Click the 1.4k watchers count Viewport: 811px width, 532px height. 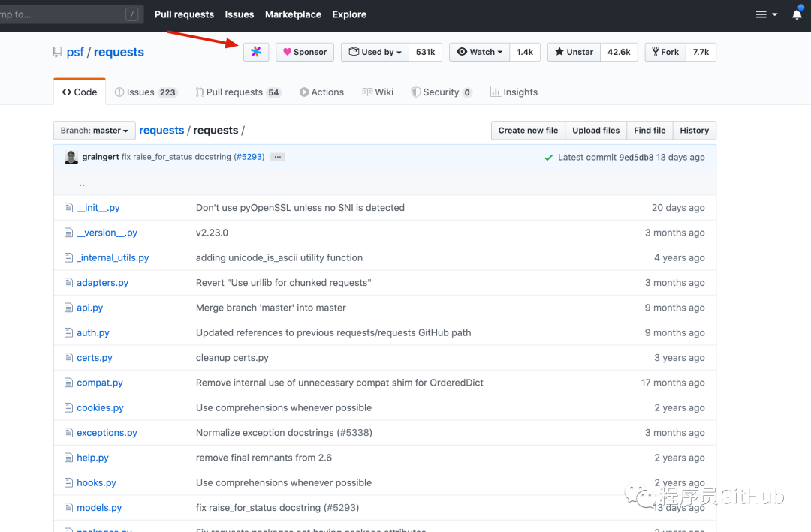click(x=524, y=52)
